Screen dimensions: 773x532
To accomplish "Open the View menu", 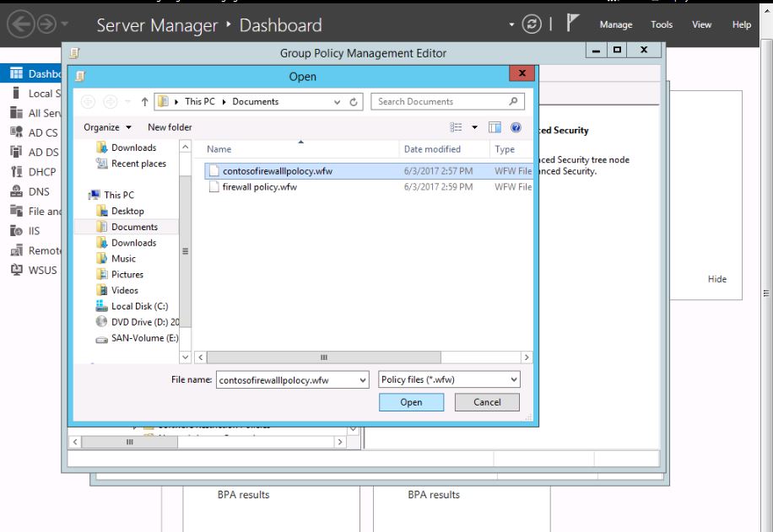I will click(701, 24).
